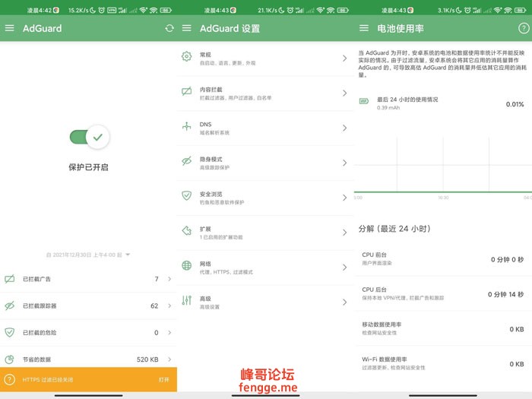Open 扩展 settings entry
The height and width of the screenshot is (399, 532).
pyautogui.click(x=265, y=233)
